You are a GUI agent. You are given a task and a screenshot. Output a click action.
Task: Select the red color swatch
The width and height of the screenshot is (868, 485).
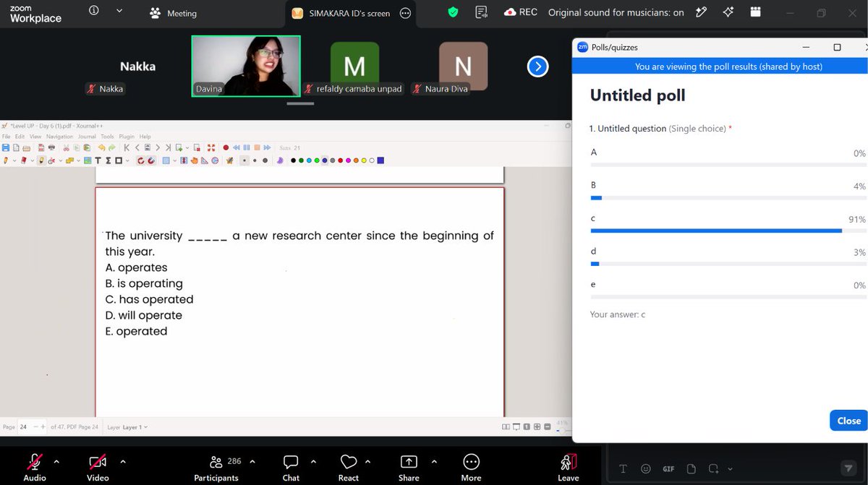(x=340, y=160)
